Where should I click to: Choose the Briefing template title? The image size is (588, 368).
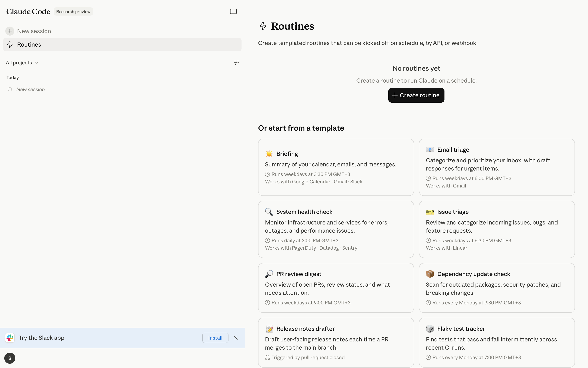[x=287, y=154]
